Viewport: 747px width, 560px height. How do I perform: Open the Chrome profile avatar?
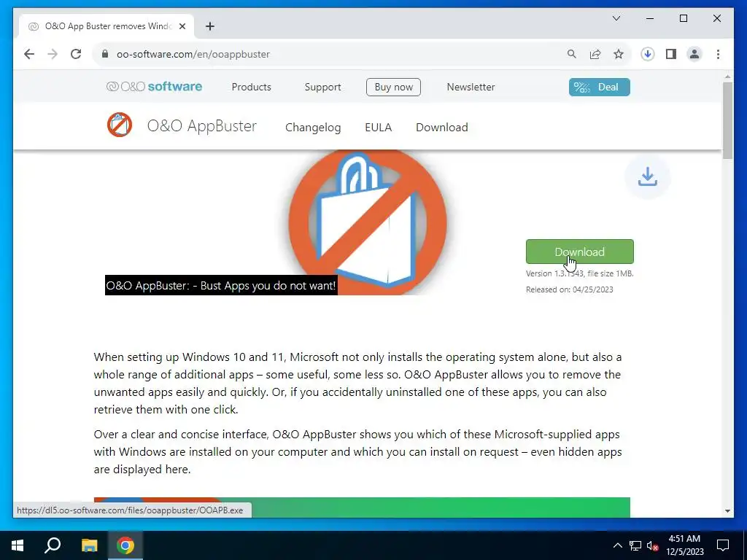(x=694, y=54)
